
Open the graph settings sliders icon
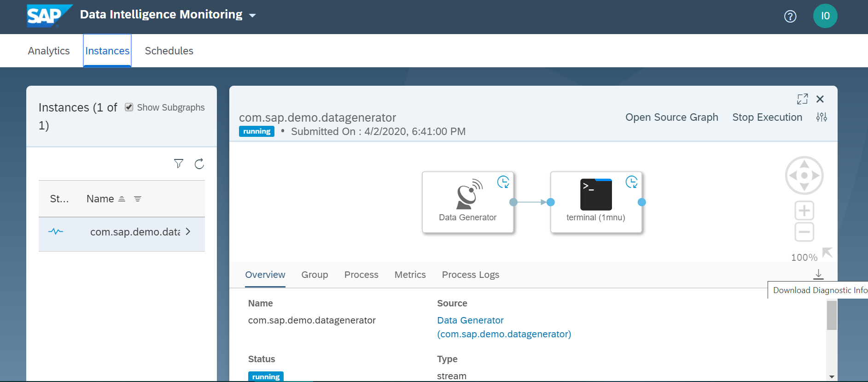(821, 117)
